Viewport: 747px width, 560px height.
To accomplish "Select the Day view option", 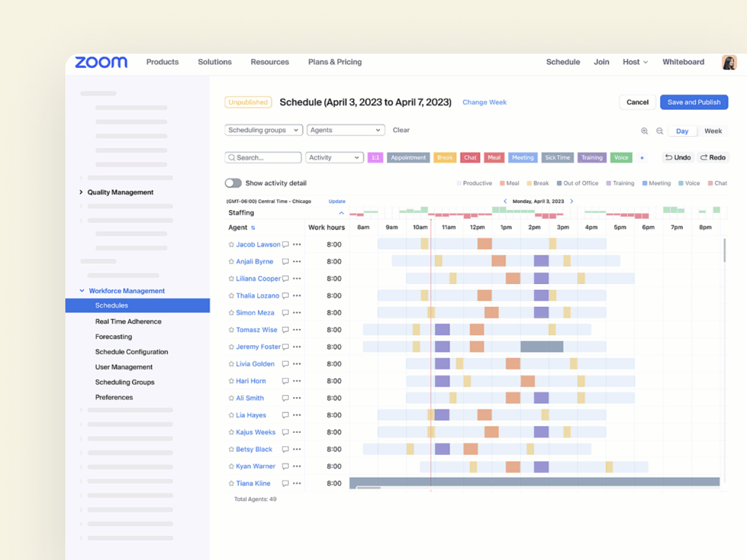I will (682, 131).
